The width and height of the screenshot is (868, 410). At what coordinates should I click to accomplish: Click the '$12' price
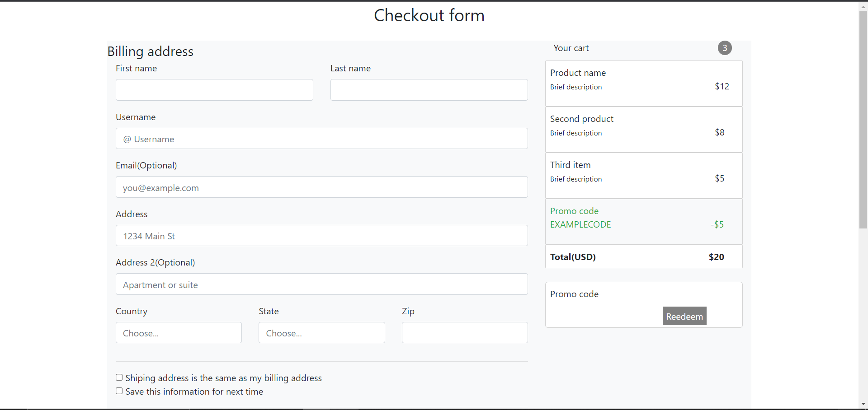pos(722,86)
